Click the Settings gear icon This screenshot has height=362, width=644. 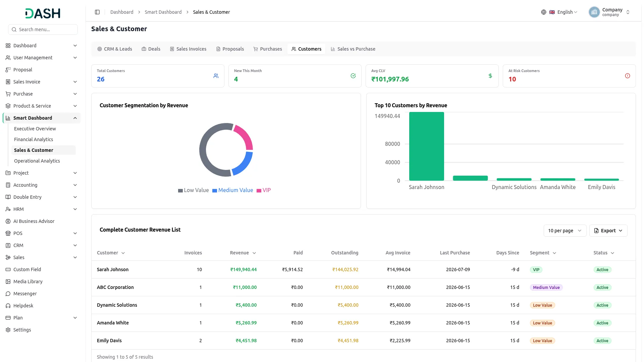click(x=8, y=330)
